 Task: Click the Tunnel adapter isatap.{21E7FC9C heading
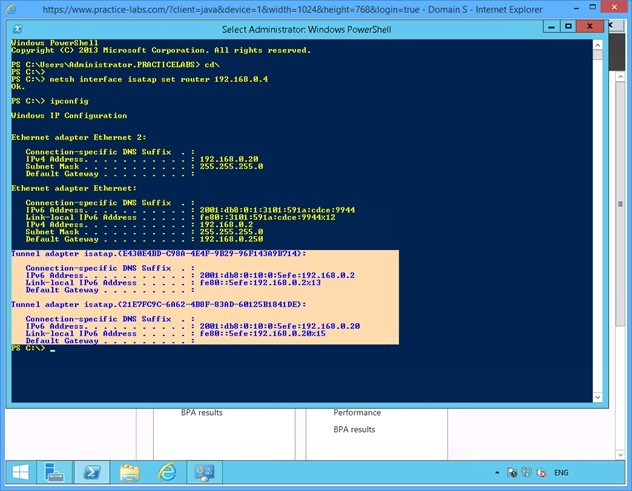158,304
